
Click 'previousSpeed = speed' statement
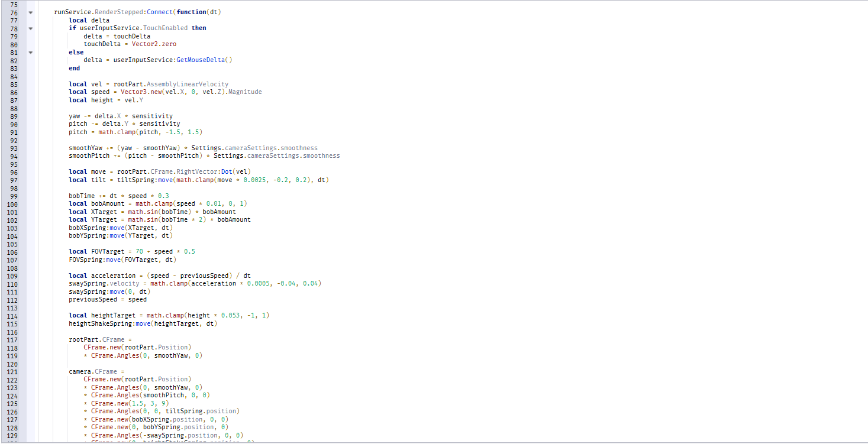[108, 299]
